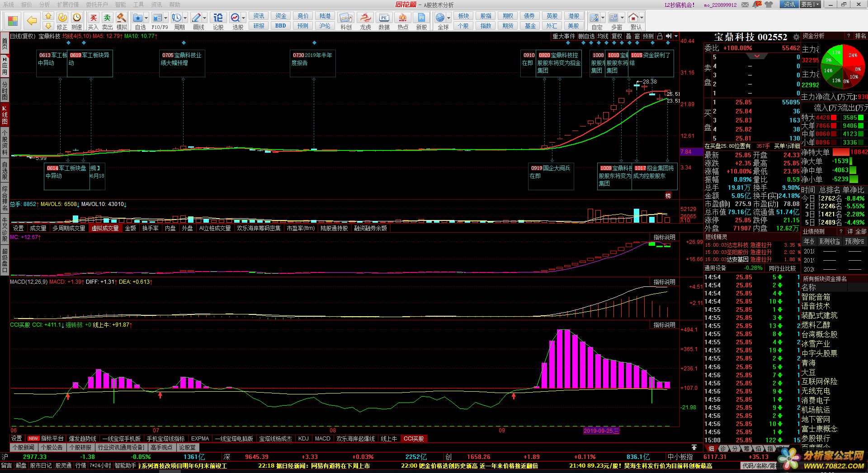The height and width of the screenshot is (473, 868).
Task: Open the 报价 menu
Action: click(27, 5)
